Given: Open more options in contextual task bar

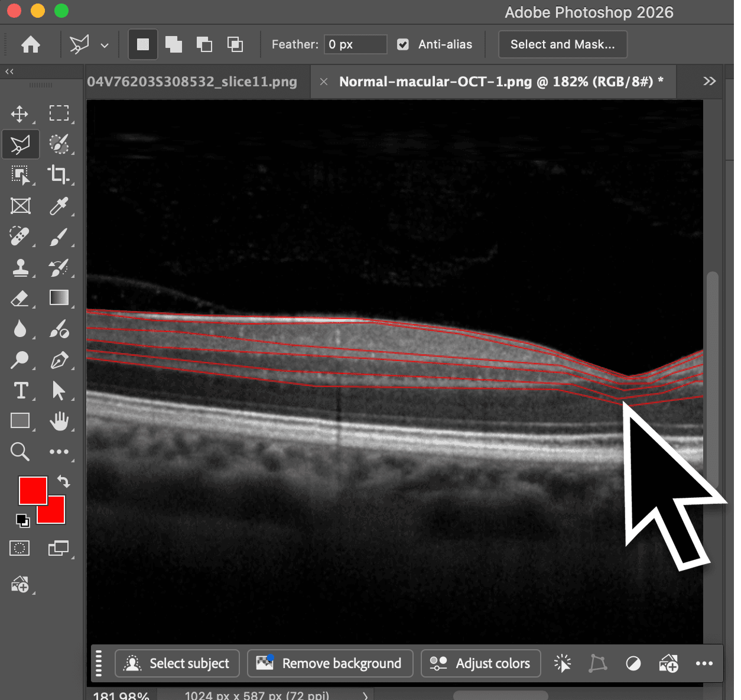Looking at the screenshot, I should [x=704, y=663].
